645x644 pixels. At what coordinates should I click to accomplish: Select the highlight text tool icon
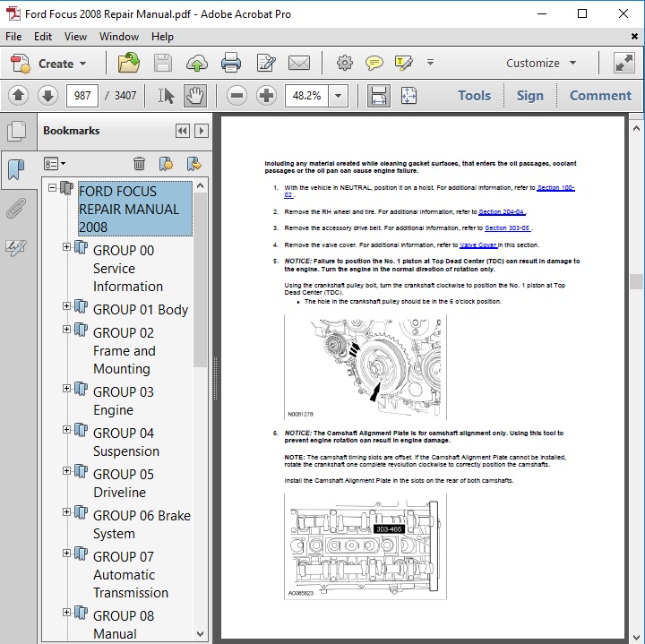click(x=403, y=63)
